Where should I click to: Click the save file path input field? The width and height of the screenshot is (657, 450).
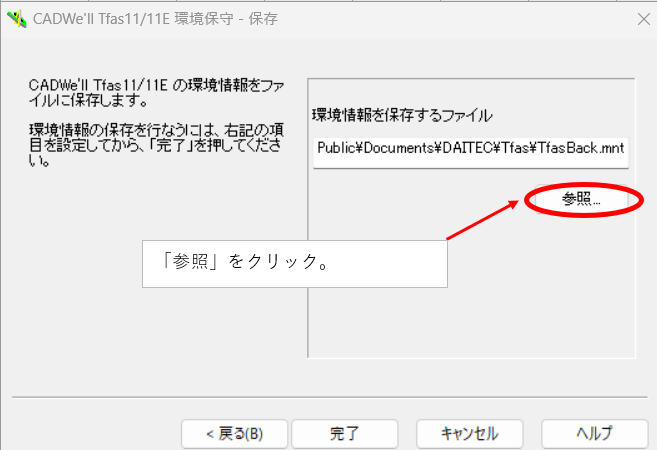pos(471,153)
